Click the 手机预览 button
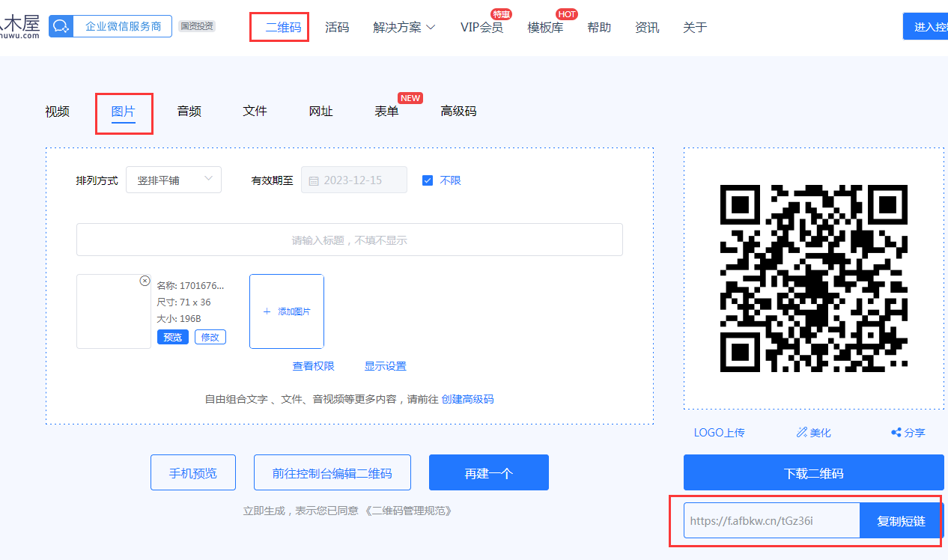 point(193,472)
